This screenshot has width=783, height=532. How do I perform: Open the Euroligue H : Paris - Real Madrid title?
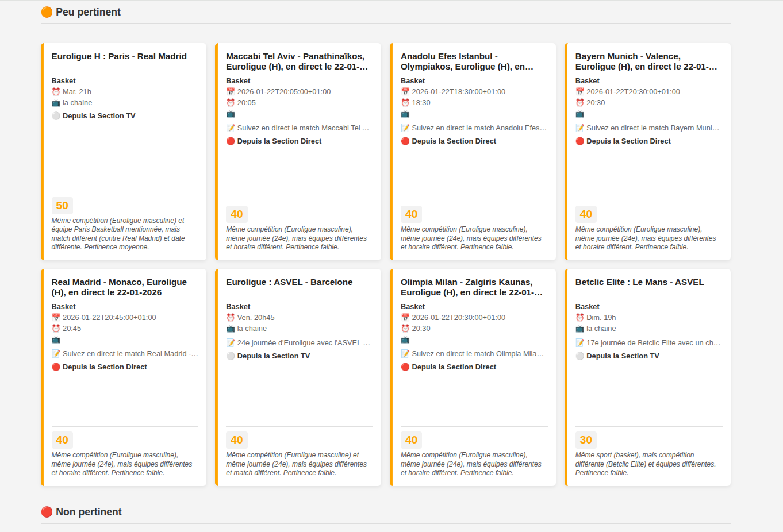(x=119, y=56)
